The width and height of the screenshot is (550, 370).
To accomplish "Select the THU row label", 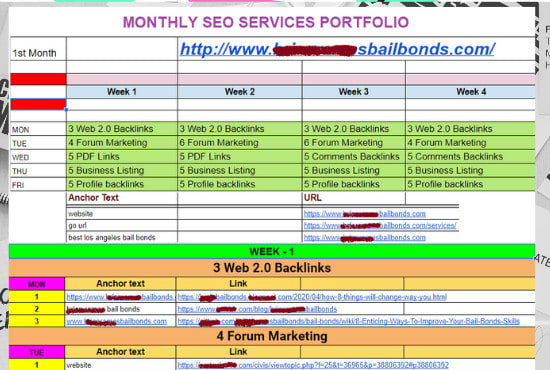I will [38, 171].
